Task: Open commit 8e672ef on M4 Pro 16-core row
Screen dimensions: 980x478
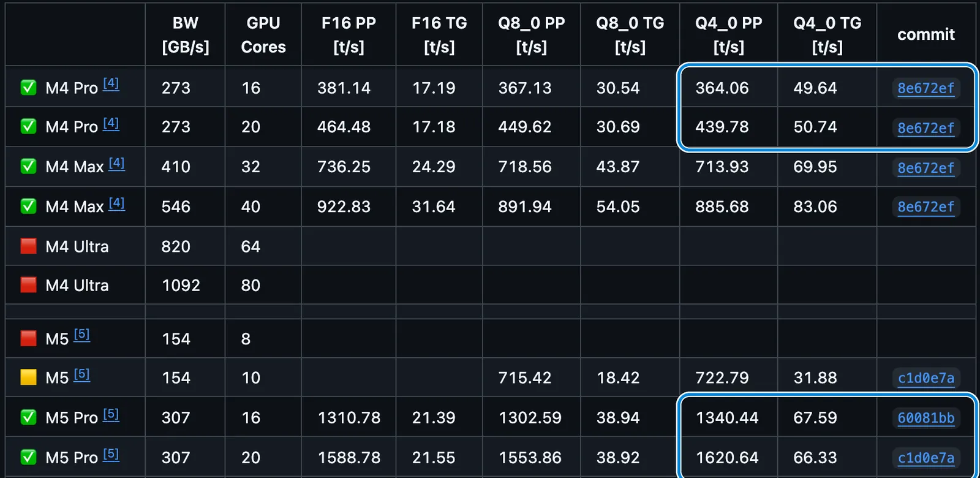Action: point(925,88)
